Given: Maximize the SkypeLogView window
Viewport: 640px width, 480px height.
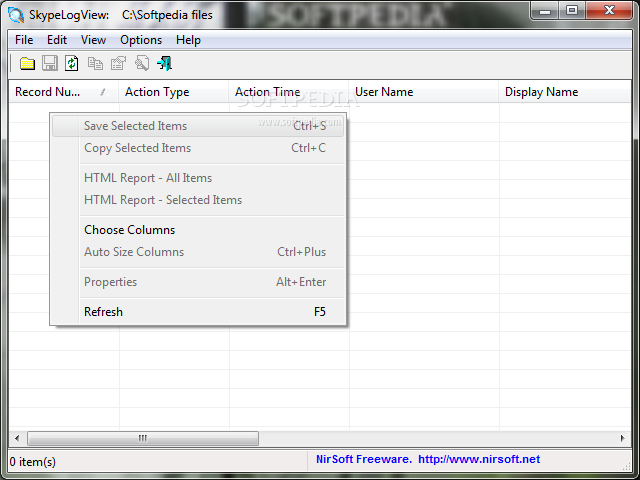Looking at the screenshot, I should (x=572, y=11).
